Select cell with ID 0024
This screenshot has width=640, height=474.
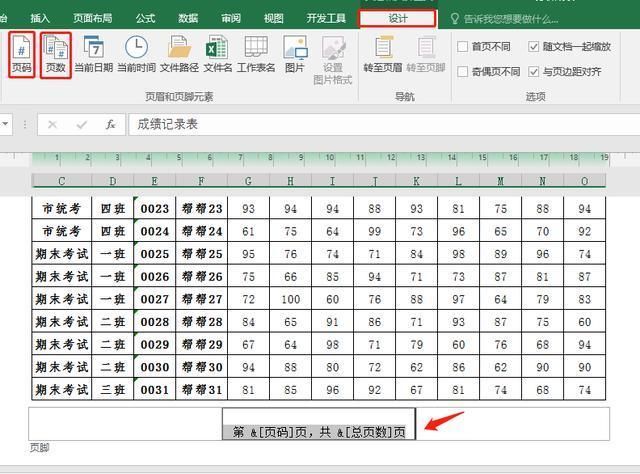(x=155, y=231)
